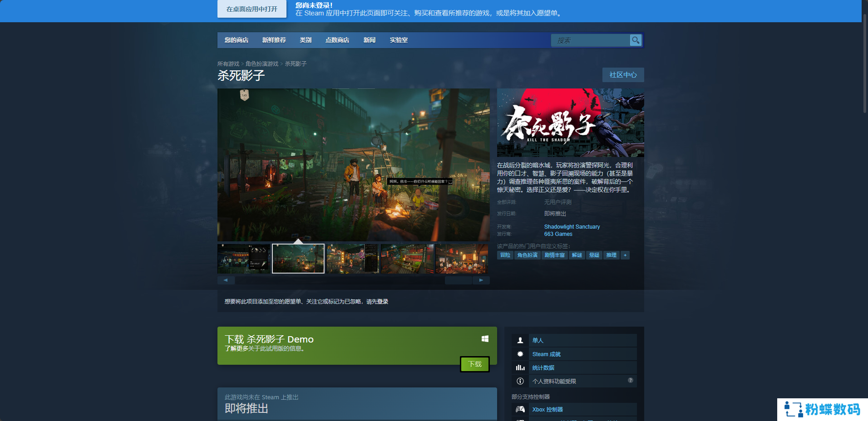
Task: Click 所有游戏 breadcrumb link
Action: coord(228,64)
